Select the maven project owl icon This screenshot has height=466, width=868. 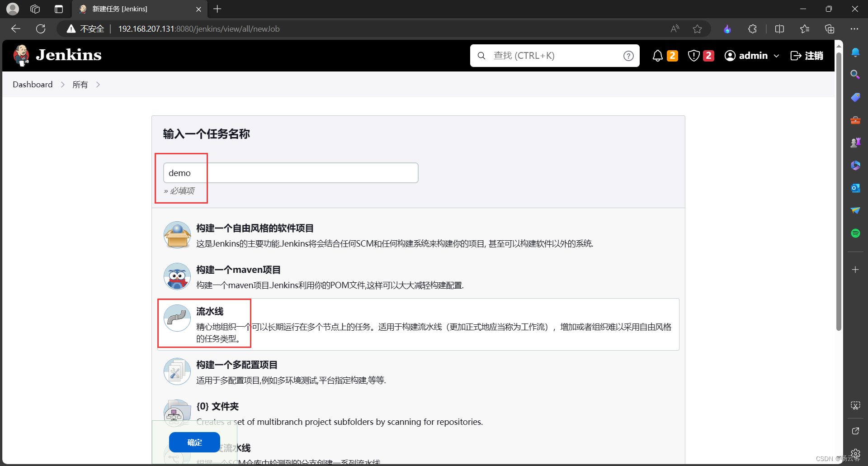click(177, 276)
